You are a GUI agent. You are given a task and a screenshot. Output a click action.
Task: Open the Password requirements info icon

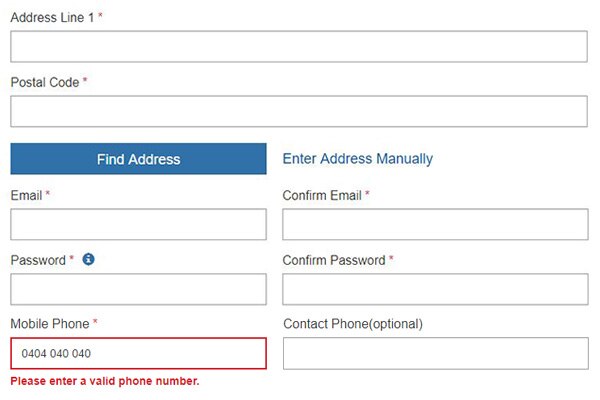pos(88,260)
